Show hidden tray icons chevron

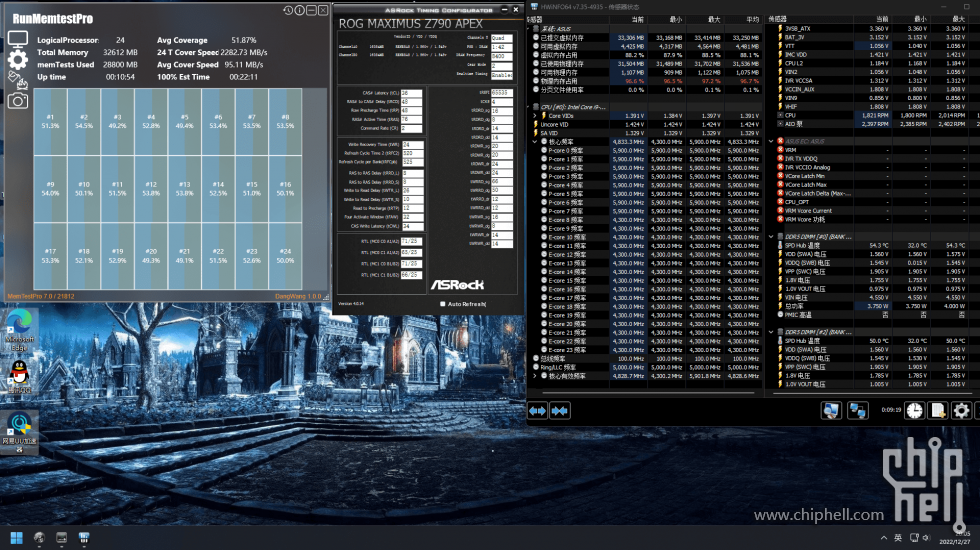click(884, 538)
